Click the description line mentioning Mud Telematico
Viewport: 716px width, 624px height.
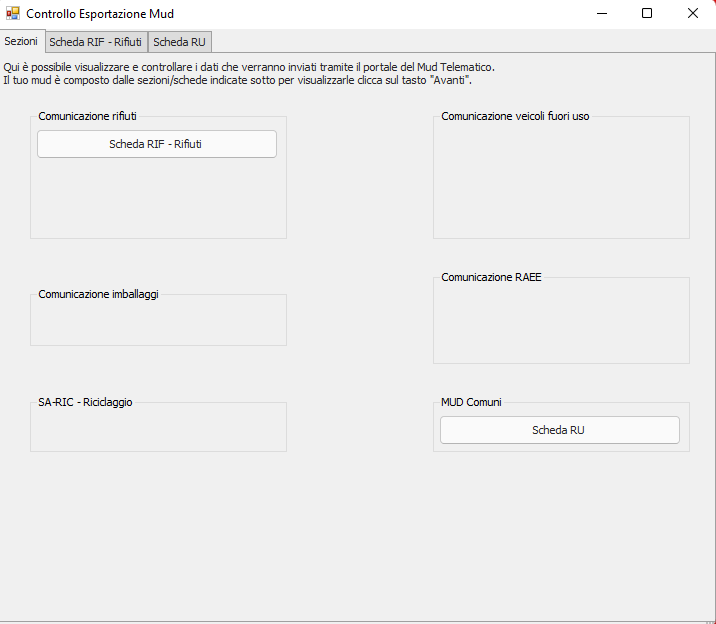249,67
